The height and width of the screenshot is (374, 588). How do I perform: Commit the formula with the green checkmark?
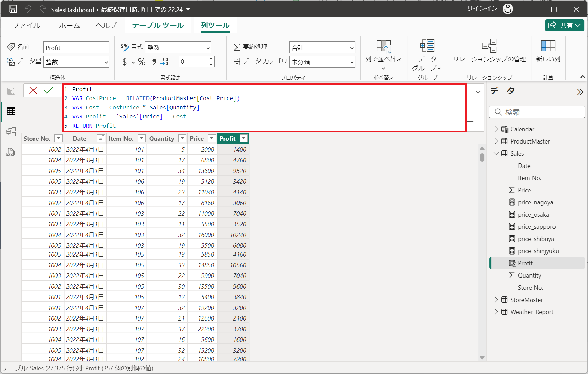[49, 90]
